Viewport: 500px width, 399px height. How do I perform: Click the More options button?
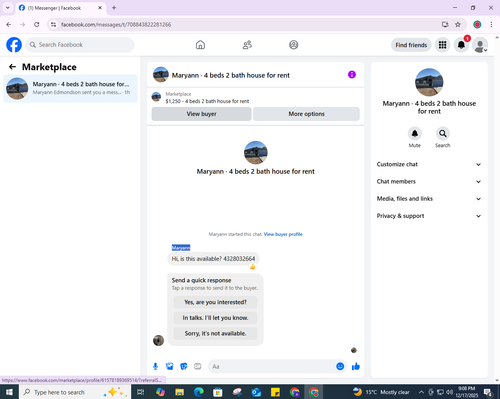tap(306, 114)
